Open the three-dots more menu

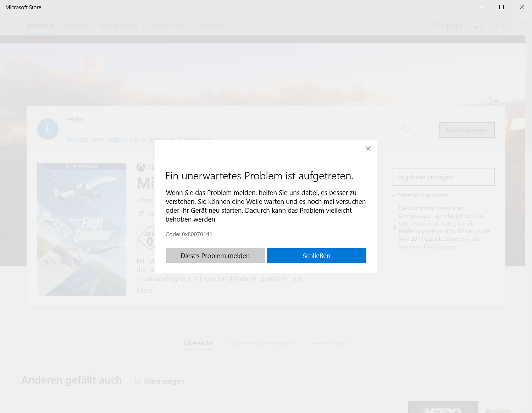(521, 24)
